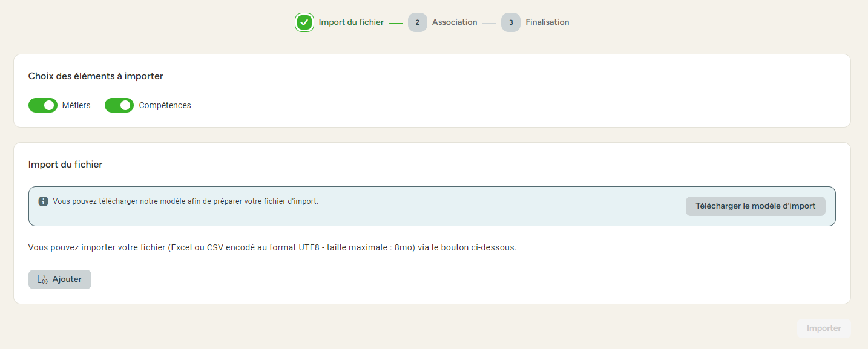Click the Compétences label text
This screenshot has width=868, height=349.
(165, 105)
